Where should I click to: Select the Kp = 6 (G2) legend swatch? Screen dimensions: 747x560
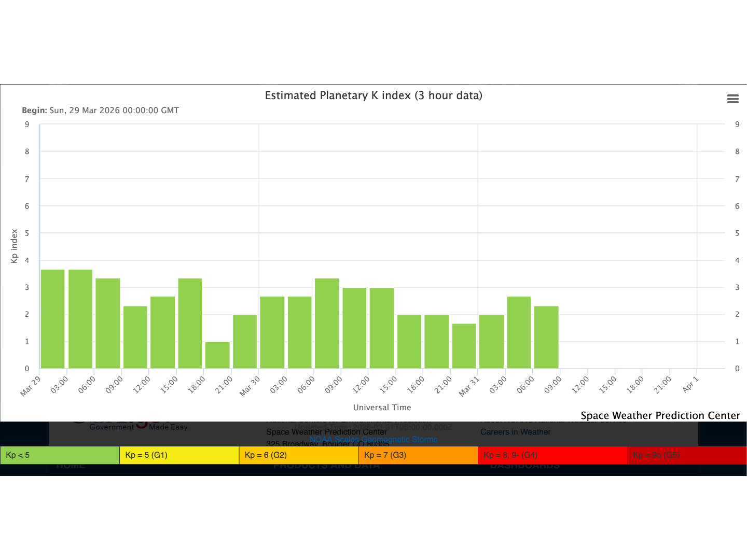[298, 455]
